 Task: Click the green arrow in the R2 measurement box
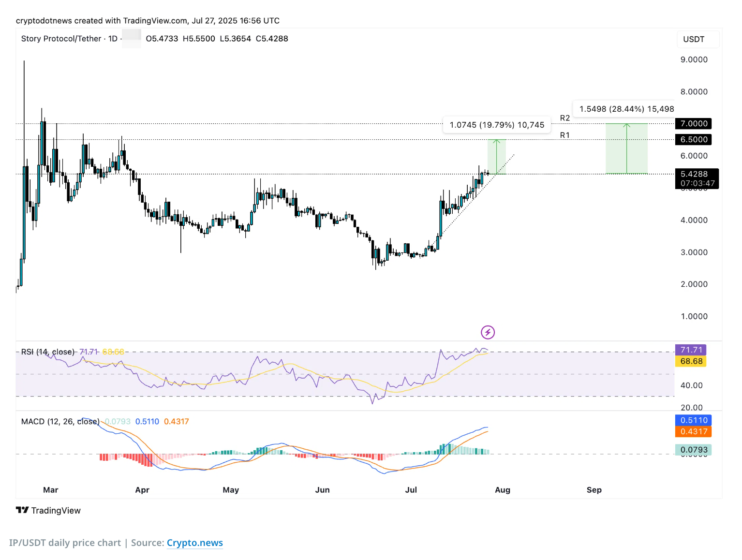pos(626,148)
